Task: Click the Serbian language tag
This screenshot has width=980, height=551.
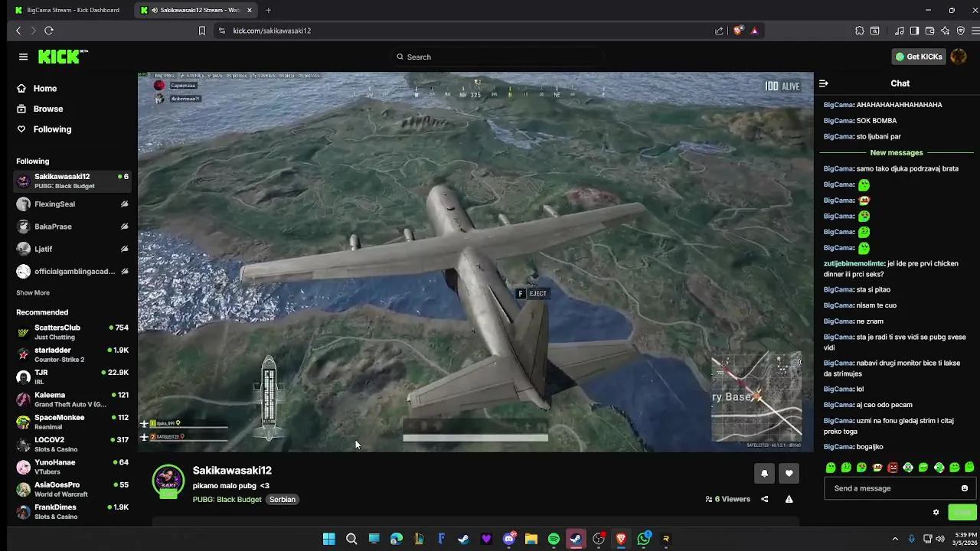Action: [x=283, y=499]
